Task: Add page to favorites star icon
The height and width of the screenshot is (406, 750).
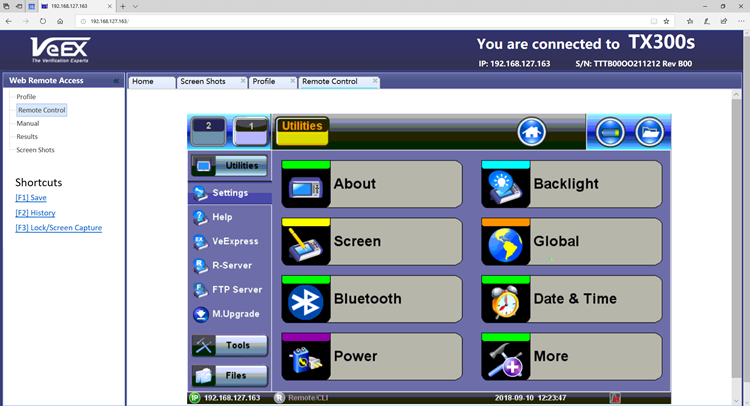Action: pos(666,21)
